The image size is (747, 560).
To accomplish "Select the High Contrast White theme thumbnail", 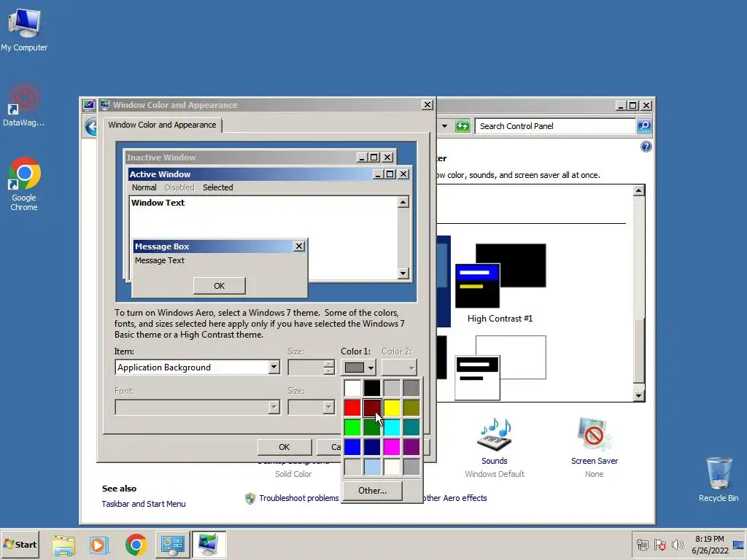I will (x=500, y=367).
